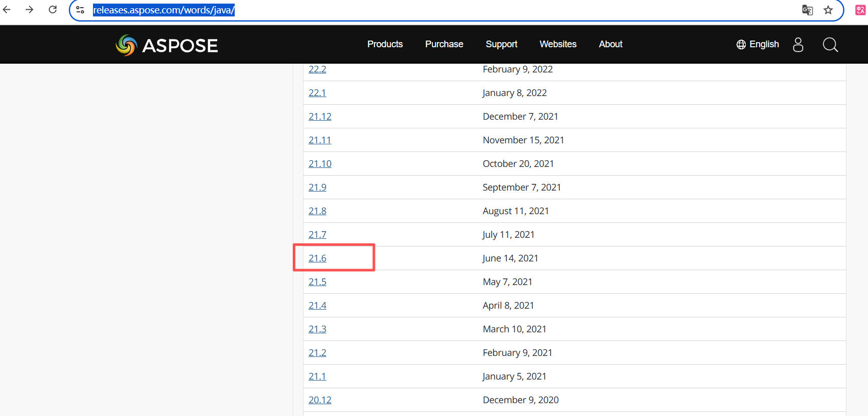Open release version 21.4 link
The width and height of the screenshot is (868, 416).
pos(317,306)
